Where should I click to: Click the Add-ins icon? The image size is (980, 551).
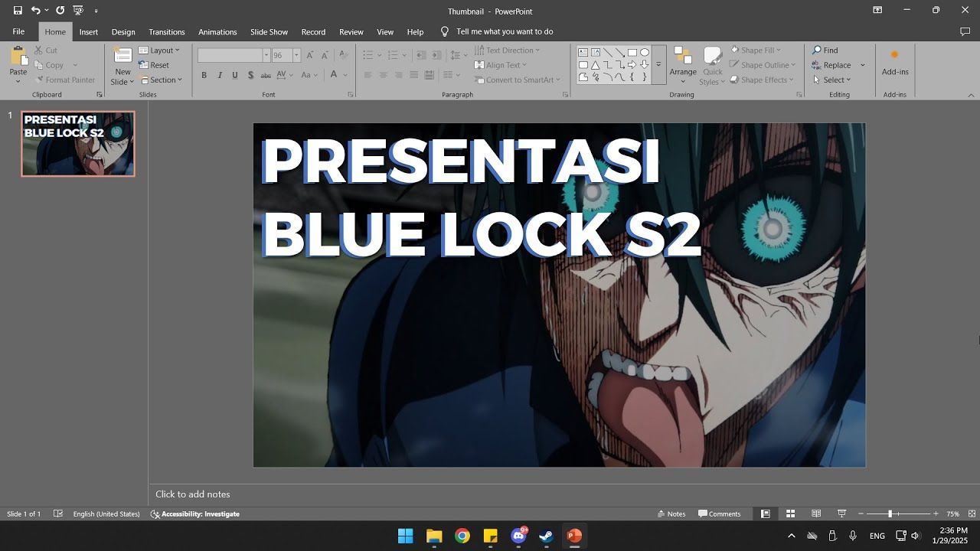(894, 61)
